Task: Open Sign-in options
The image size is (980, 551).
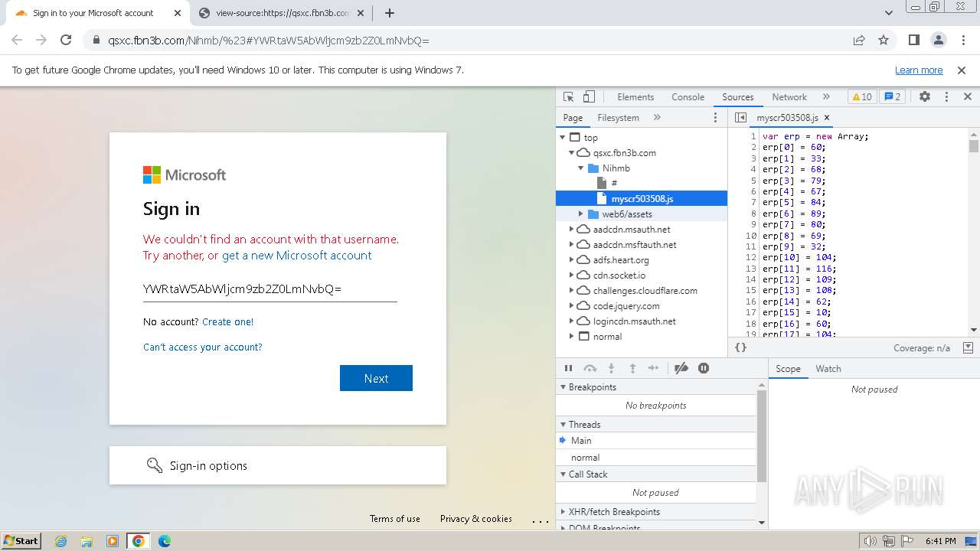Action: click(278, 465)
